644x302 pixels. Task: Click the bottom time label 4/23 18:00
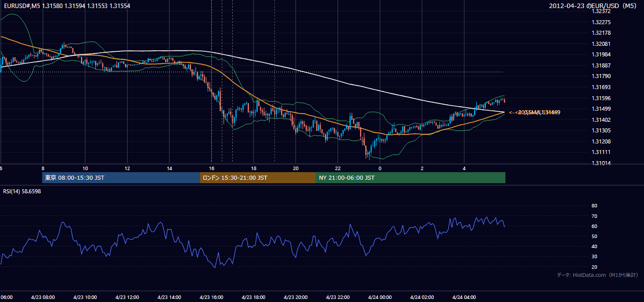[253, 297]
